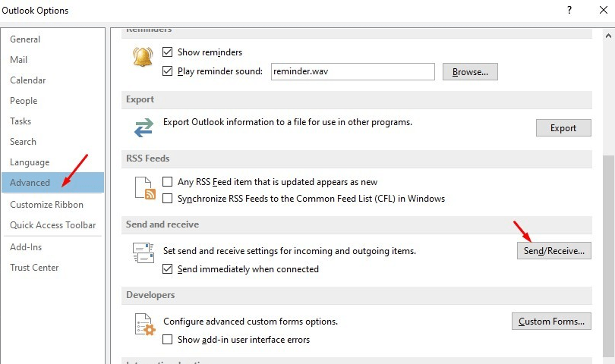
Task: Click the Developers custom forms icon
Action: 145,325
